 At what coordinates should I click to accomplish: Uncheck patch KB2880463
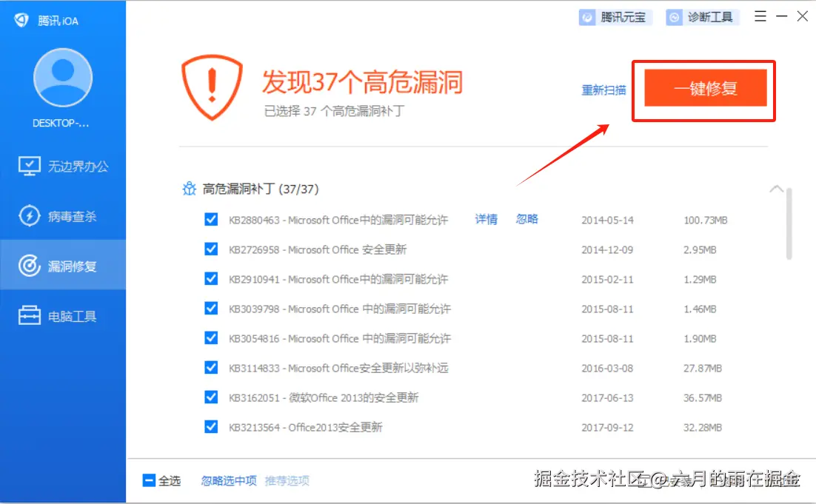[x=211, y=220]
